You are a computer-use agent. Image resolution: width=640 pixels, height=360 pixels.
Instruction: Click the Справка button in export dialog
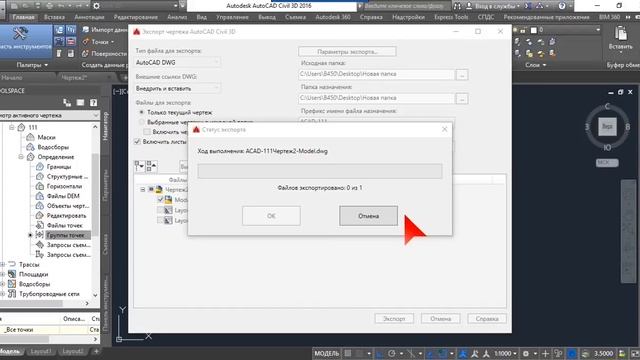487,318
